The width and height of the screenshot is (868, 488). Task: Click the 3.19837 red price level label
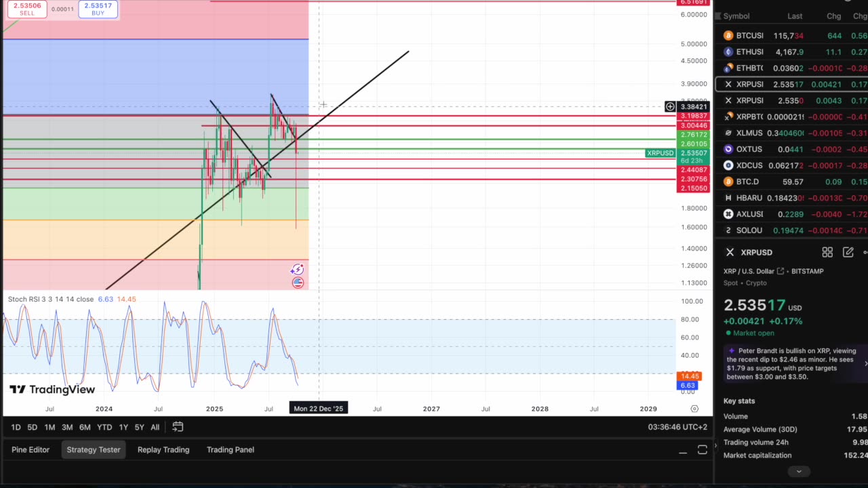click(x=694, y=116)
